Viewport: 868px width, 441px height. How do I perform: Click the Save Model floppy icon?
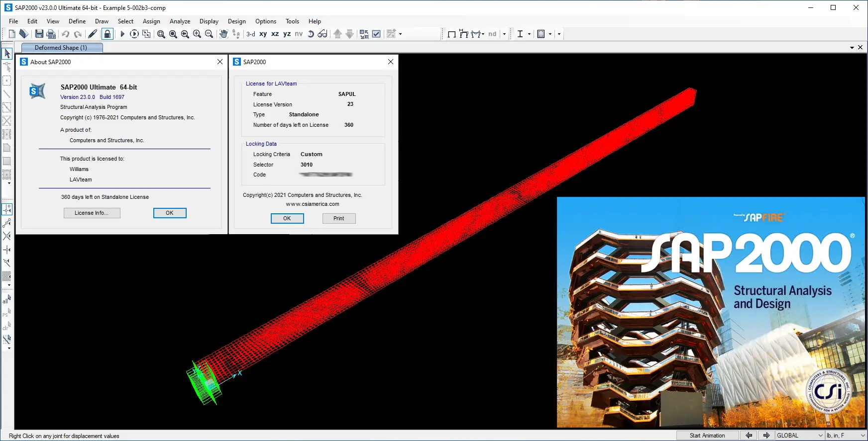click(39, 34)
